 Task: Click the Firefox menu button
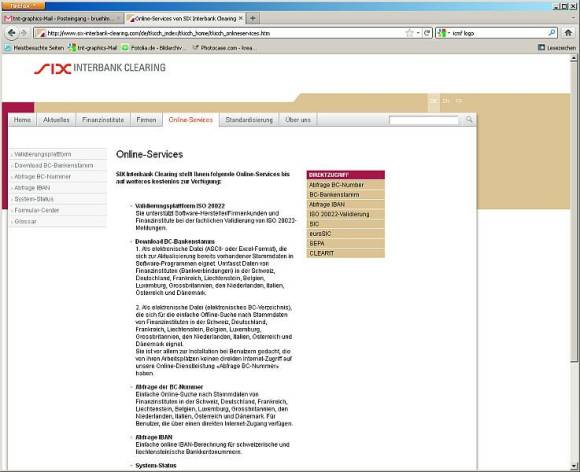23,6
